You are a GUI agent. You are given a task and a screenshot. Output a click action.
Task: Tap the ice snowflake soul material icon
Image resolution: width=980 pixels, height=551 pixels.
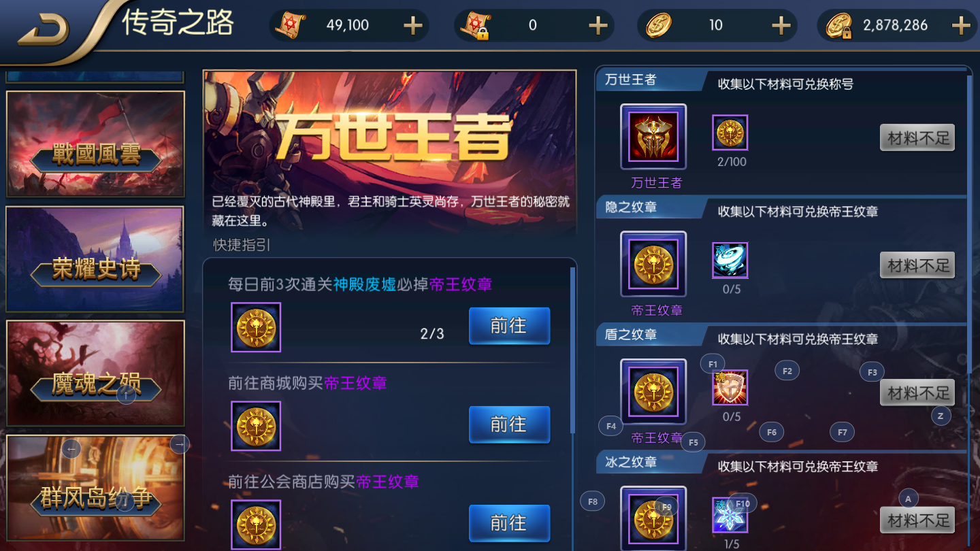tap(730, 515)
